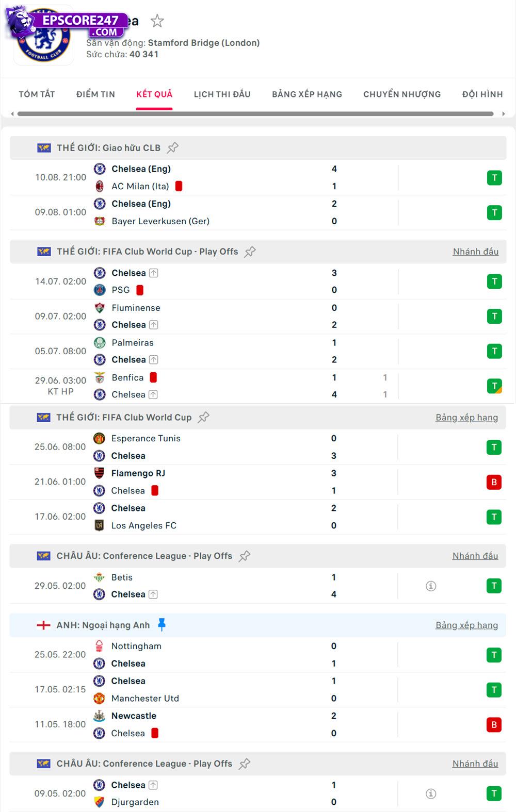Click the info icon on the Djurgarden match
516x812 pixels.
[431, 793]
